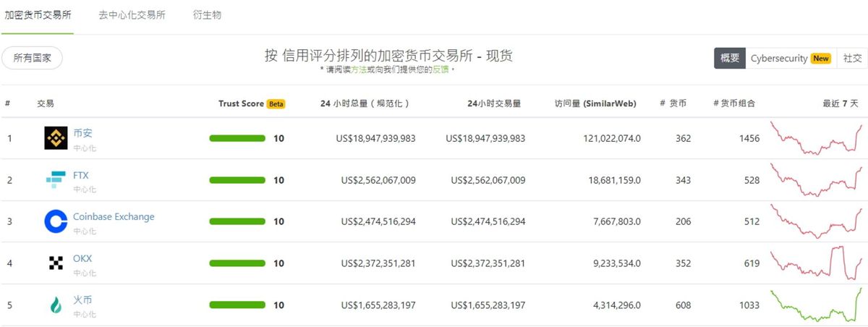Click the New badge beside Cybersecurity

click(820, 59)
